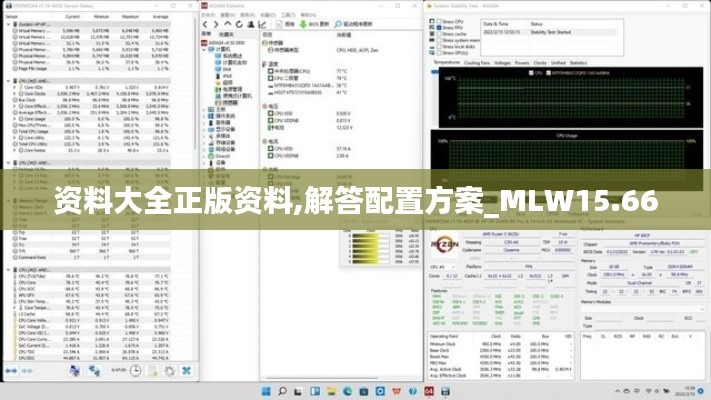Click the red AIDA64 taskbar icon
Image resolution: width=711 pixels, height=400 pixels.
[x=429, y=391]
